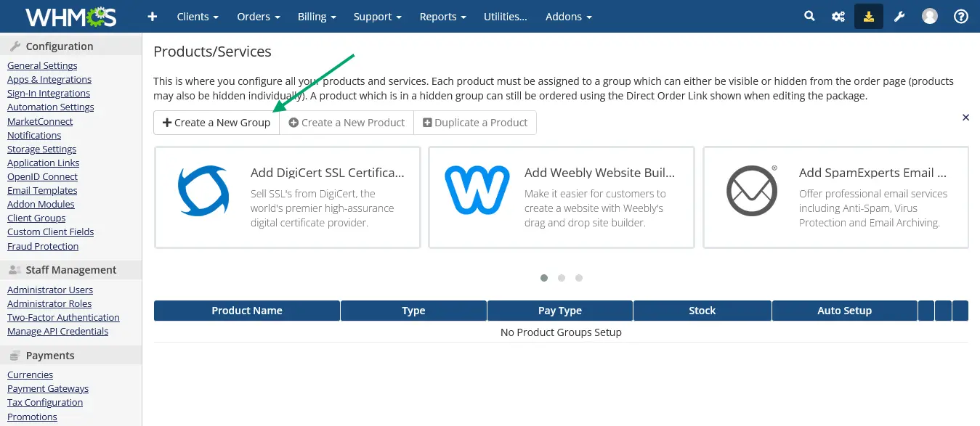Click the yellow download update icon

tap(869, 16)
